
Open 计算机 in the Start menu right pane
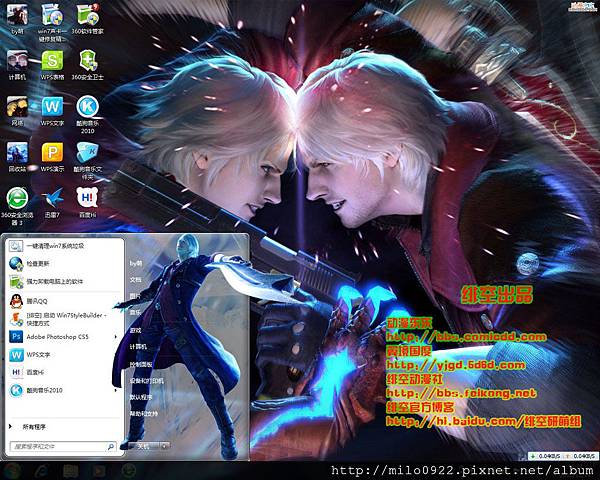pyautogui.click(x=138, y=347)
